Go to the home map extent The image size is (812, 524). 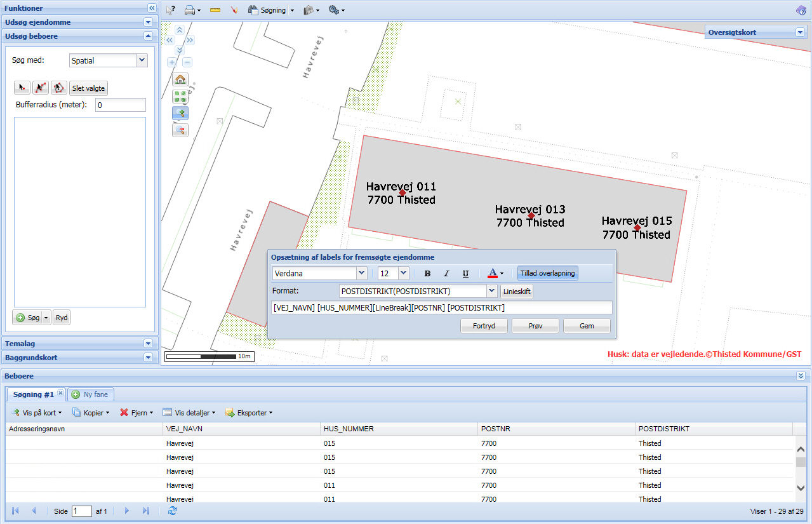(x=180, y=80)
